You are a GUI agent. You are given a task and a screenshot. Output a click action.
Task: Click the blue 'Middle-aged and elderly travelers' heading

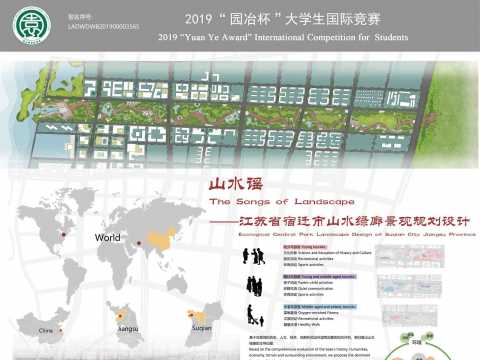tap(320, 307)
